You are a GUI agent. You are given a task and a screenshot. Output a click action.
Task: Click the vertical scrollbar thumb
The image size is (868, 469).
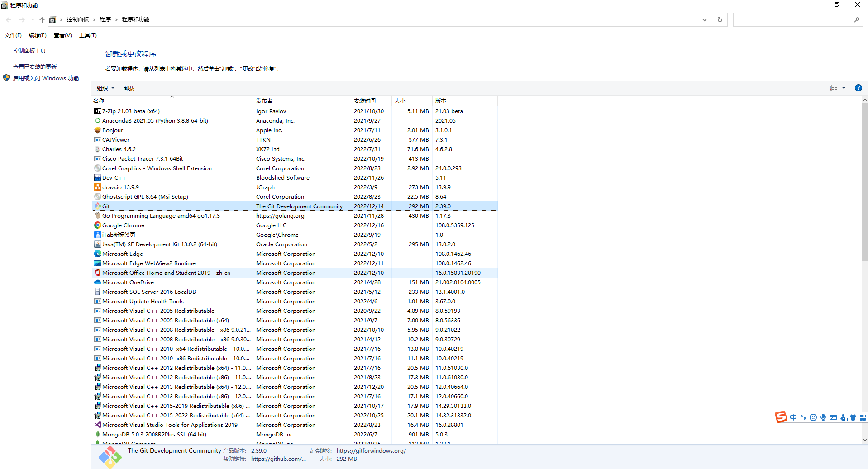[x=864, y=182]
